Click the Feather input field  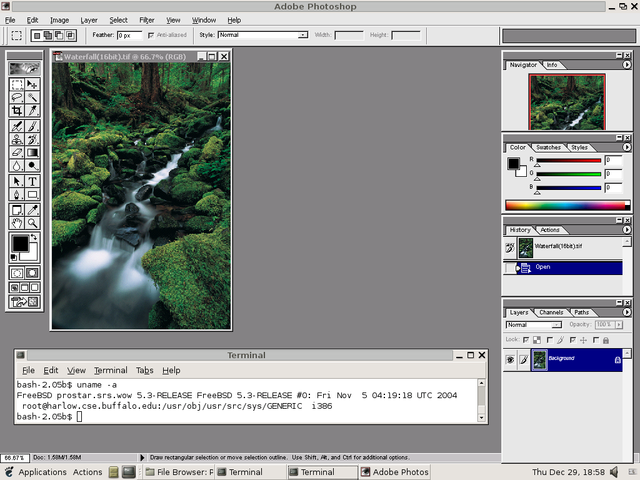click(x=129, y=36)
